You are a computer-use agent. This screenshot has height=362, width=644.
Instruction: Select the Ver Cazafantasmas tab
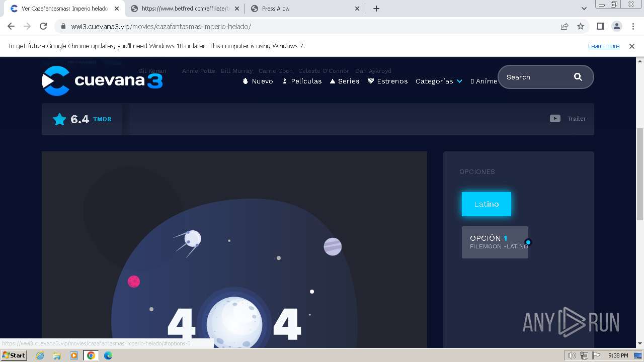pos(64,9)
